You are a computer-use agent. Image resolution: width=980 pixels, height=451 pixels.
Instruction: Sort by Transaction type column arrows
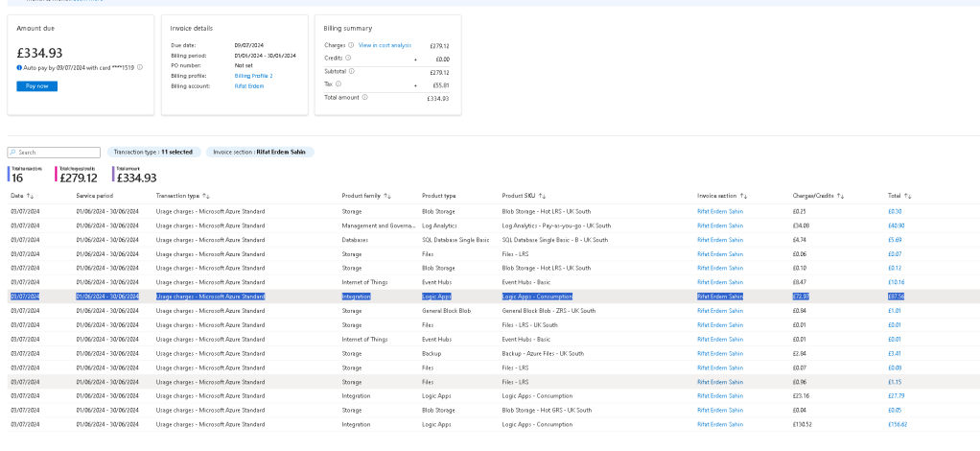pyautogui.click(x=207, y=197)
